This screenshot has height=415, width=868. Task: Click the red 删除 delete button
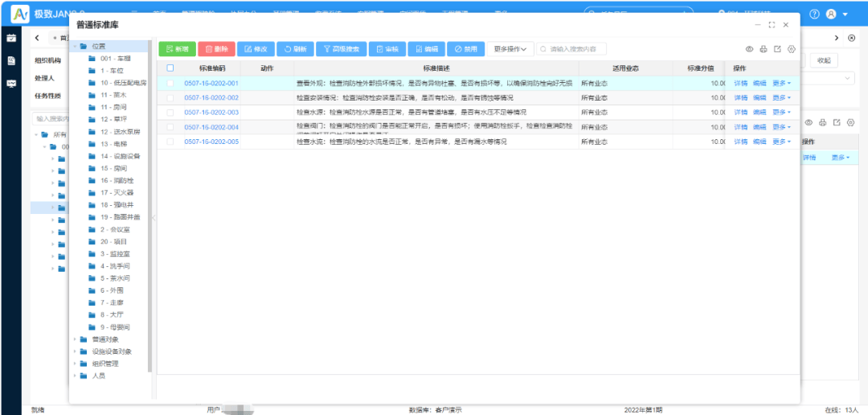(x=215, y=49)
